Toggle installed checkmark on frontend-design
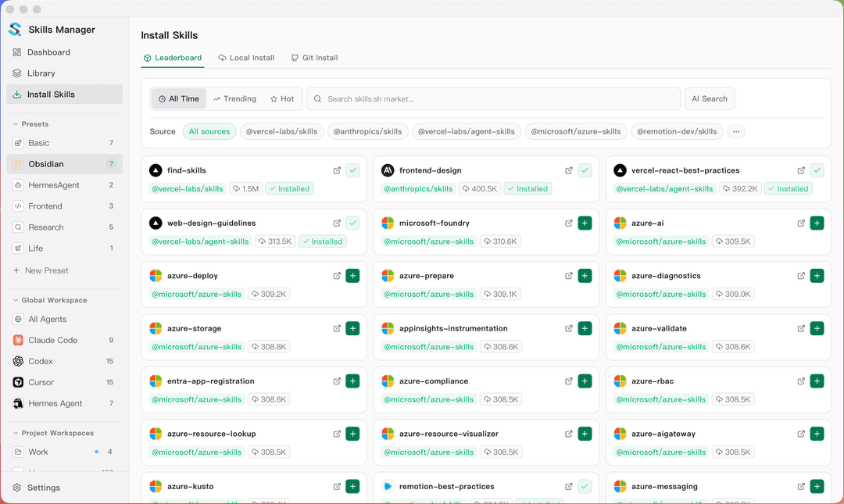The image size is (844, 504). coord(585,170)
